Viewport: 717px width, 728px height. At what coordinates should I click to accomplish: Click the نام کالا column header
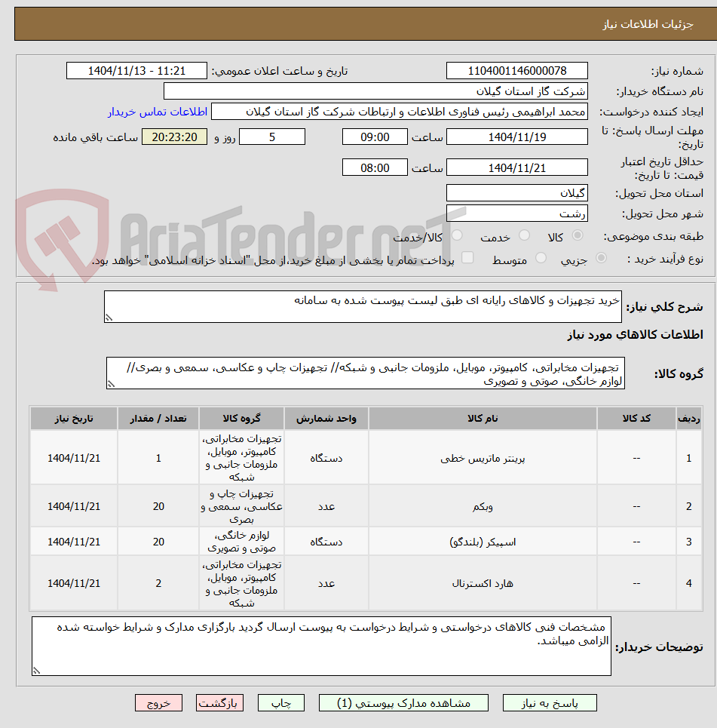pyautogui.click(x=483, y=419)
